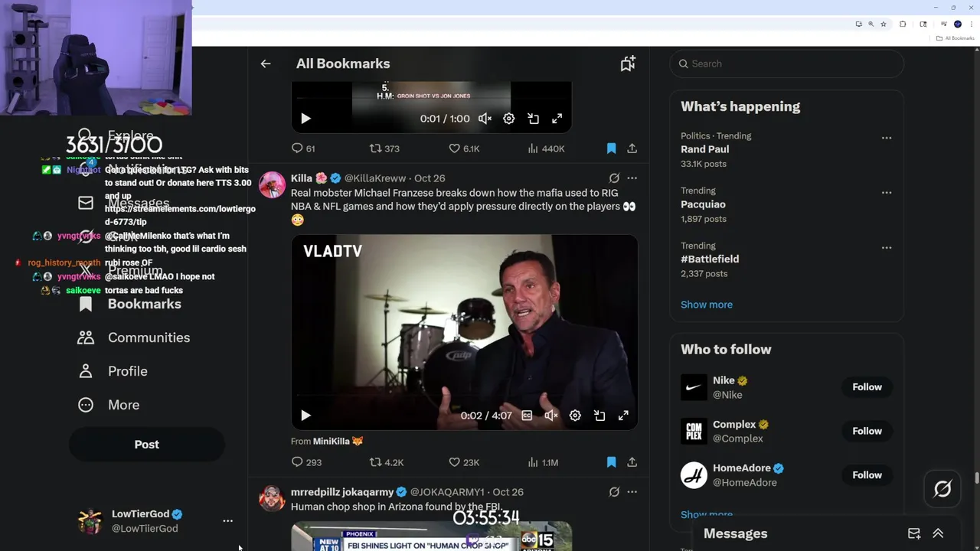Open picture-in-picture on VladTV video
Screen dimensions: 980x551
click(x=599, y=416)
